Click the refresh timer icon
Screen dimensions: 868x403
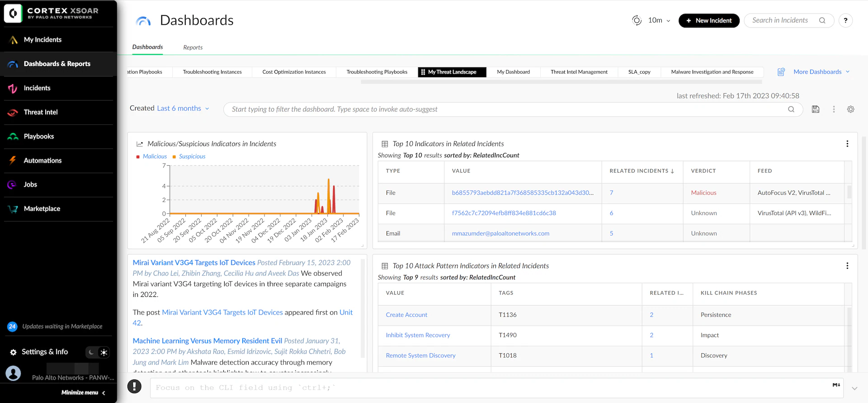pyautogui.click(x=637, y=20)
